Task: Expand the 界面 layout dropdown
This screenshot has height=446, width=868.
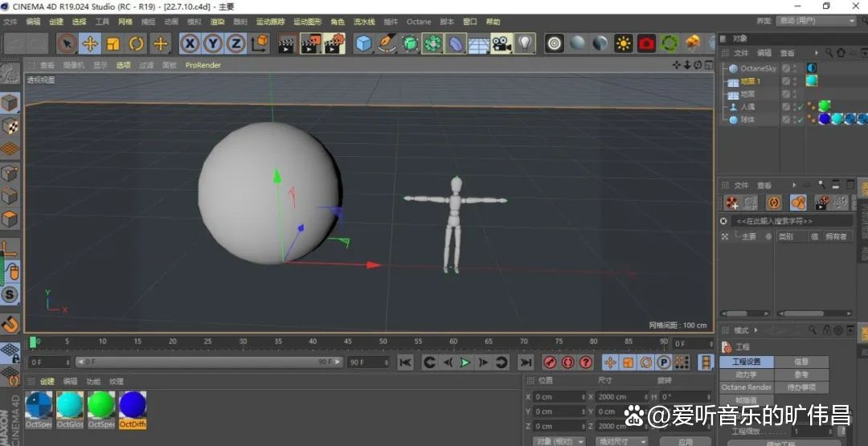Action: tap(815, 21)
